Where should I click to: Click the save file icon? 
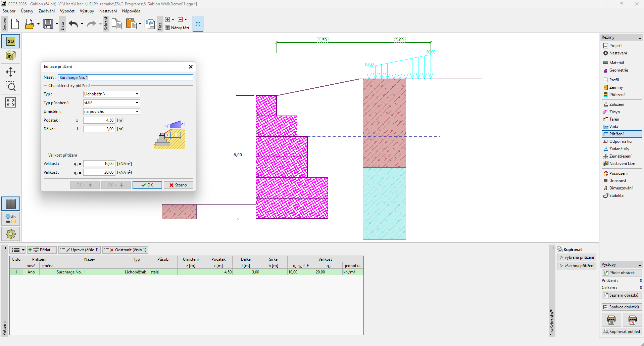click(x=48, y=24)
